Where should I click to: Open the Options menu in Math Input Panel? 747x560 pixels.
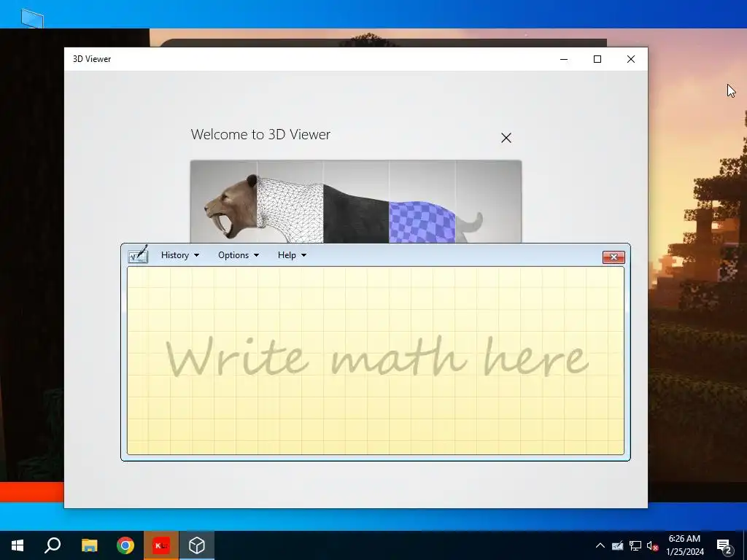coord(239,255)
